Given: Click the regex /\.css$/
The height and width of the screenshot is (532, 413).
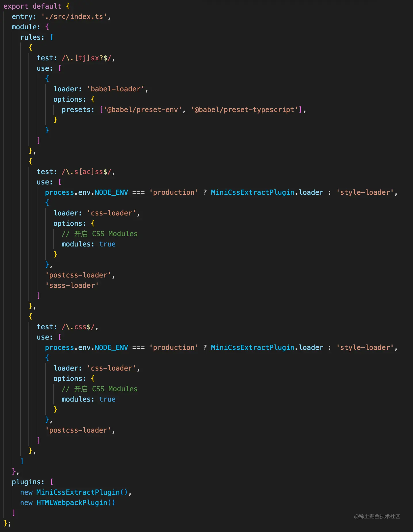Looking at the screenshot, I should 78,327.
